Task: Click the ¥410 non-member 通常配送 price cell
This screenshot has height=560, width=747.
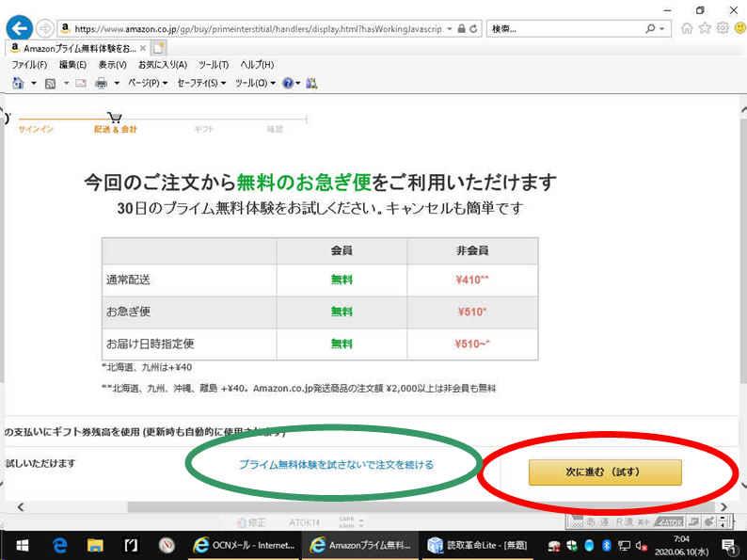Action: point(472,280)
